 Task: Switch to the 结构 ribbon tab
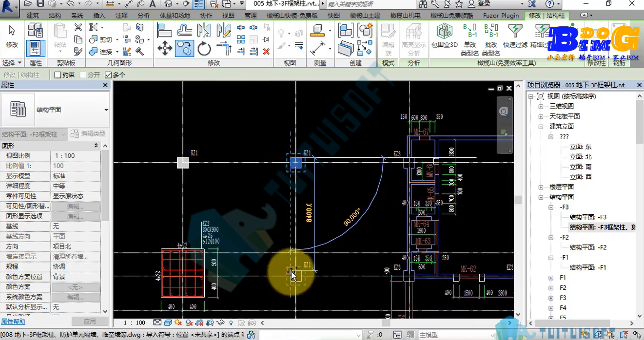coord(55,16)
